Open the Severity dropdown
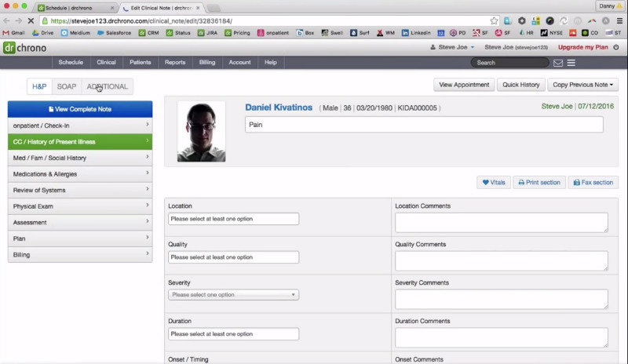Screen dimensions: 628x364 pos(233,295)
